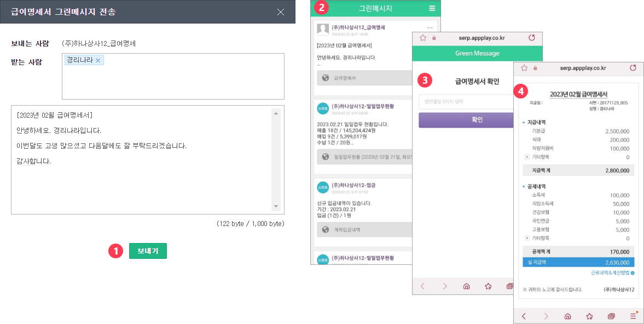
Task: Open the 그린메시지 hamburger menu
Action: coord(432,8)
